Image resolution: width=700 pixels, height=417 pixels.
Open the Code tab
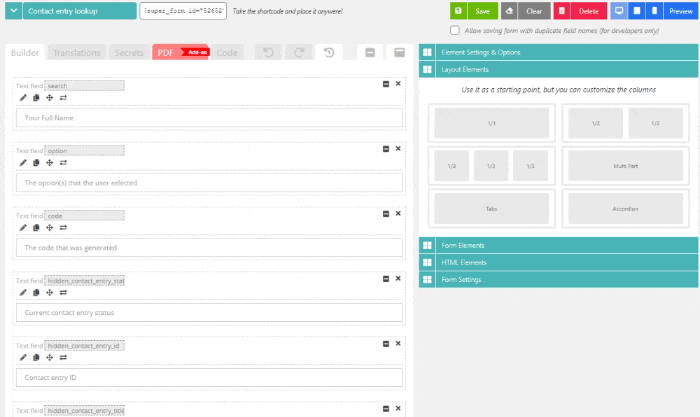point(227,53)
